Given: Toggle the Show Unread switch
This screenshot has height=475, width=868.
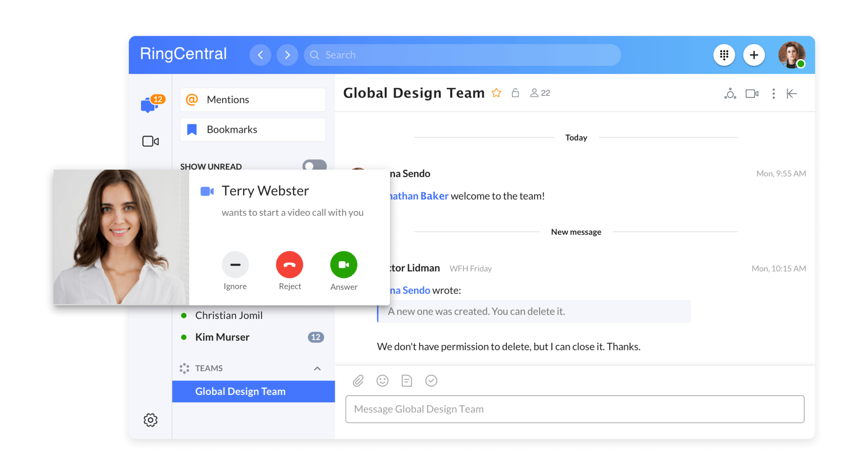Looking at the screenshot, I should click(314, 165).
